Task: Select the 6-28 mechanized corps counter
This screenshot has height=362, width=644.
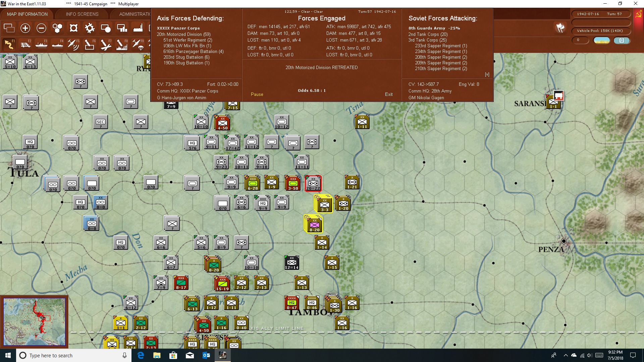Action: [253, 183]
